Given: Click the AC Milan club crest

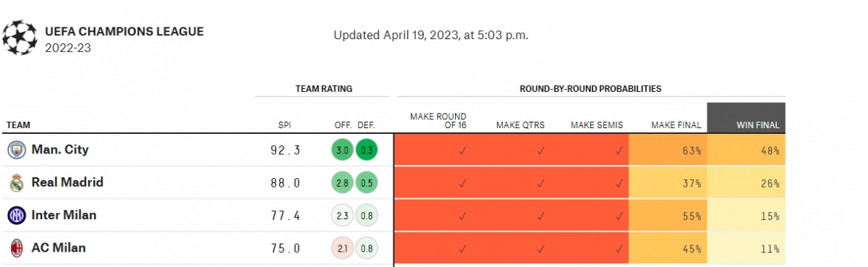Looking at the screenshot, I should tap(16, 248).
